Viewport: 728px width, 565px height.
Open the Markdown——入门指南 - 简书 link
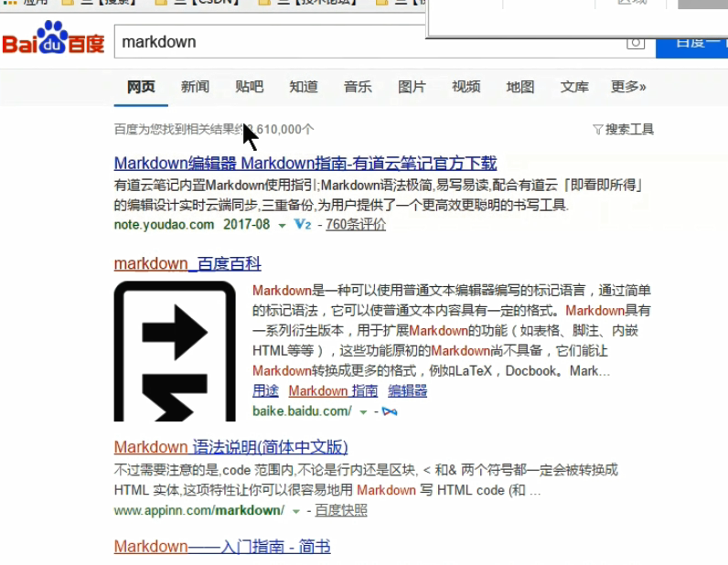[x=222, y=547]
